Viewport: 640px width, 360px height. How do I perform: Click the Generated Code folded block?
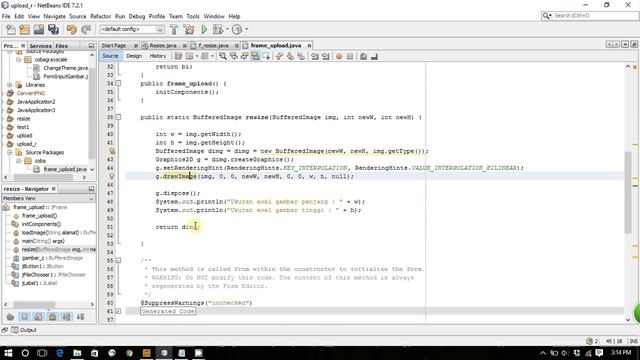pos(168,311)
